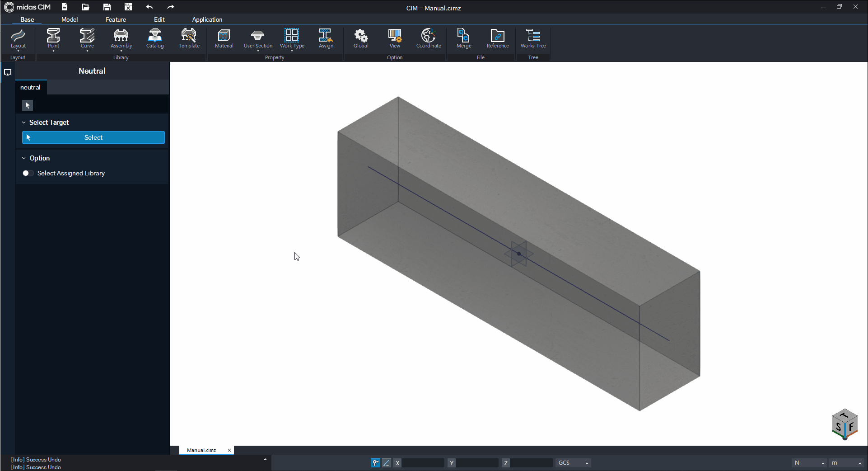Click the Coordinate option icon
Image resolution: width=868 pixels, height=471 pixels.
[x=429, y=38]
